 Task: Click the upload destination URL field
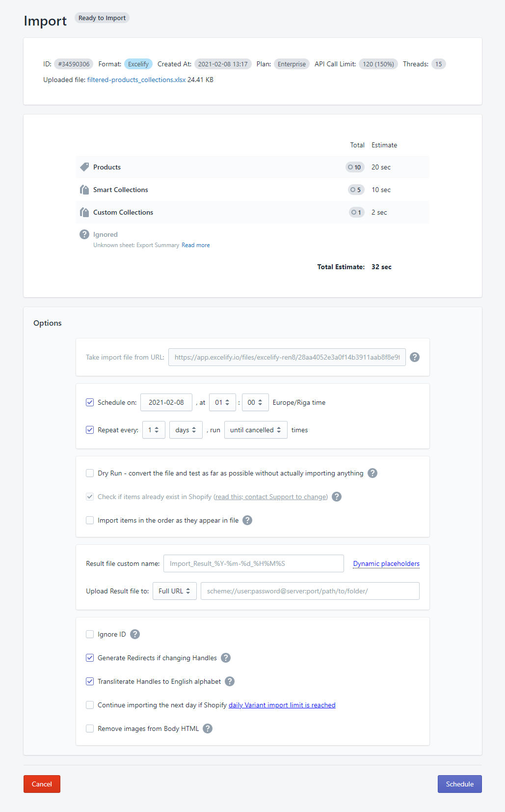click(x=310, y=591)
